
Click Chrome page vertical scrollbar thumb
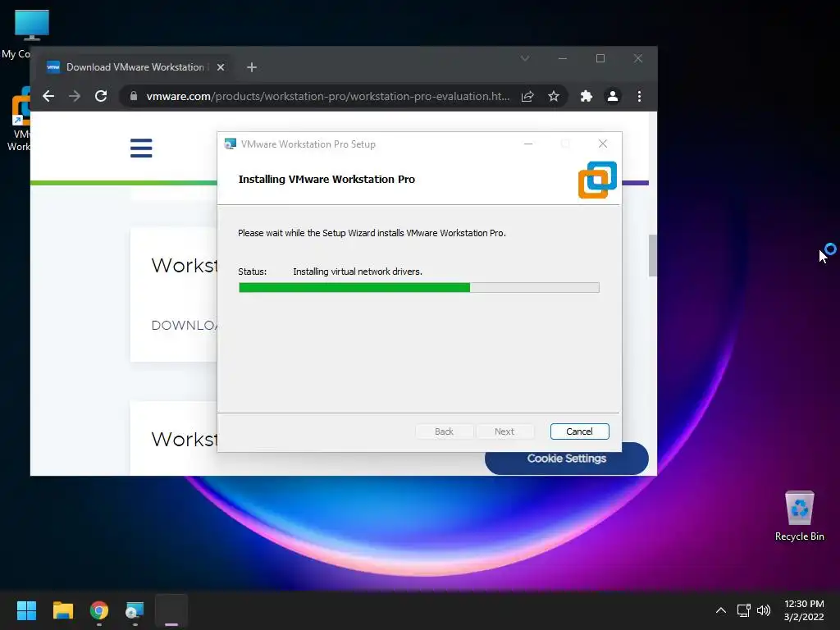click(x=652, y=256)
